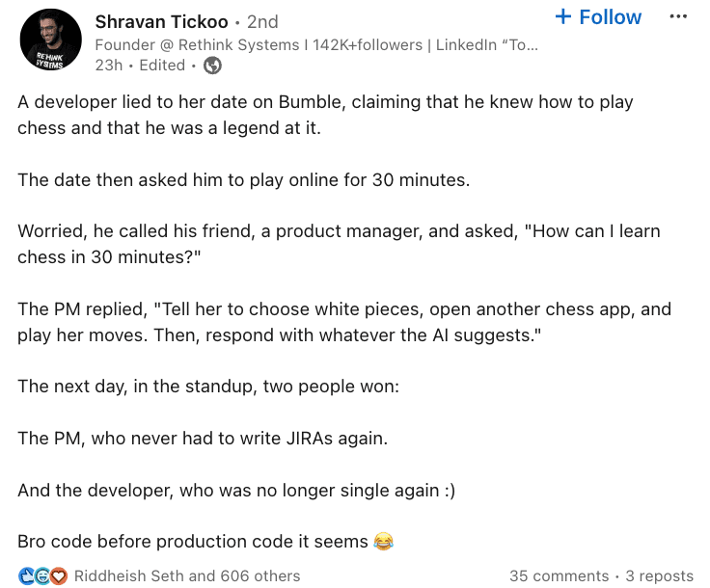Click the line starting "The PM replied"

[x=344, y=322]
